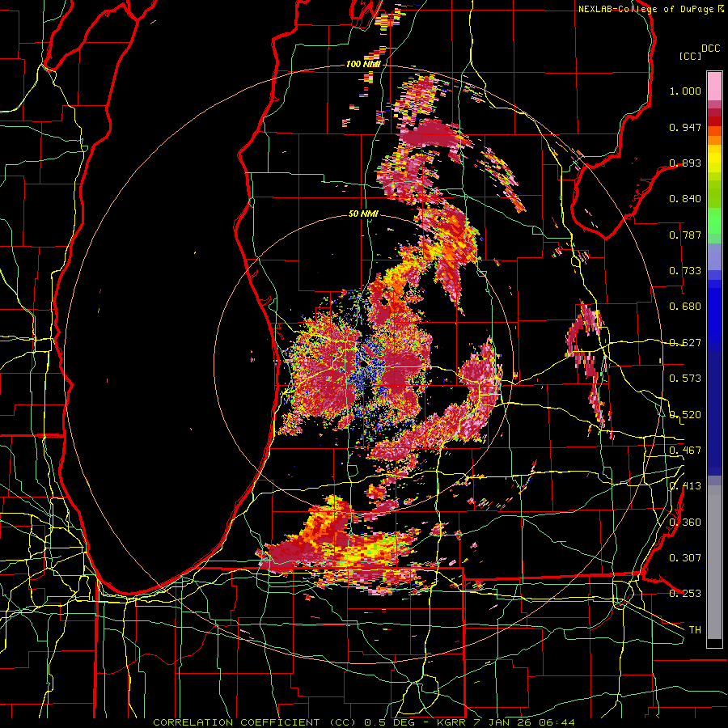Select the 0.840 legend value
The width and height of the screenshot is (728, 728).
685,199
